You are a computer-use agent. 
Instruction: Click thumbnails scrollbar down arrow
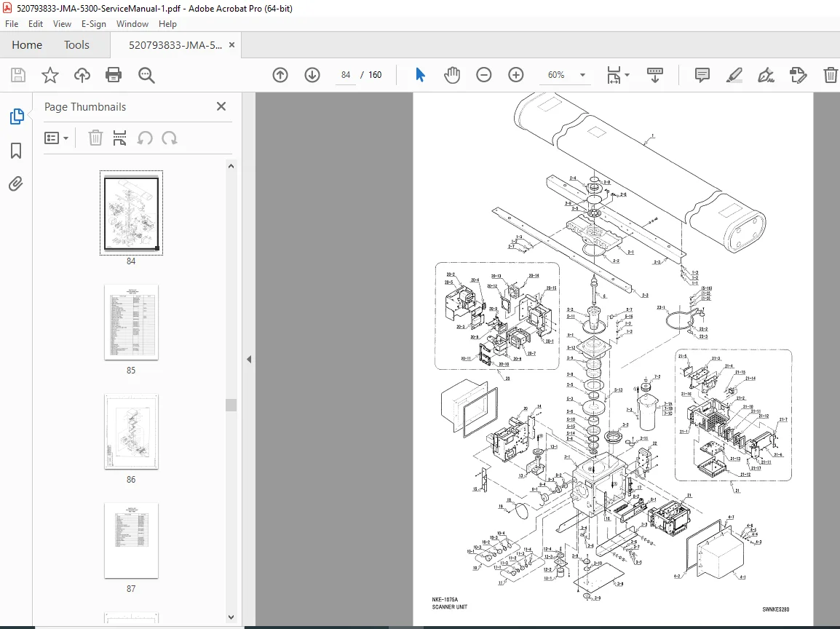tap(231, 617)
